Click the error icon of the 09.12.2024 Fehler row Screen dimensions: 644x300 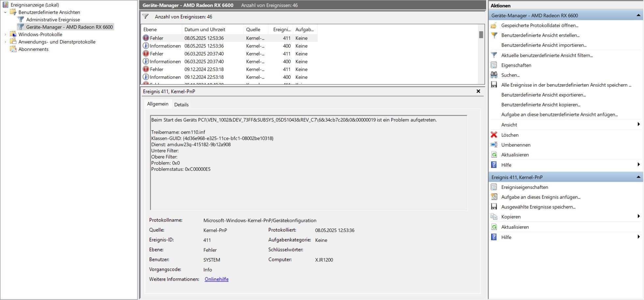coord(146,69)
